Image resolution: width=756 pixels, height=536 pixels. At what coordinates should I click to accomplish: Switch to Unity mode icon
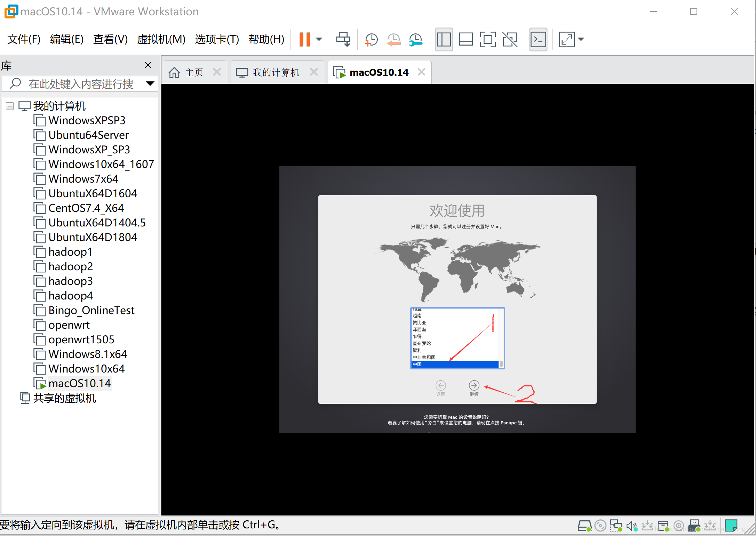coord(510,39)
